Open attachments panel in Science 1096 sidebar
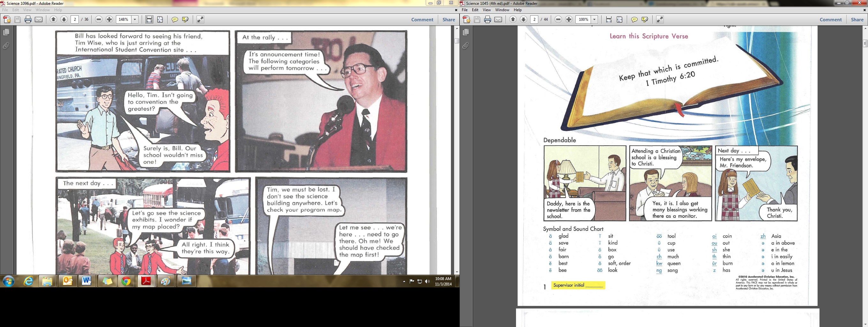Image resolution: width=868 pixels, height=327 pixels. 6,46
